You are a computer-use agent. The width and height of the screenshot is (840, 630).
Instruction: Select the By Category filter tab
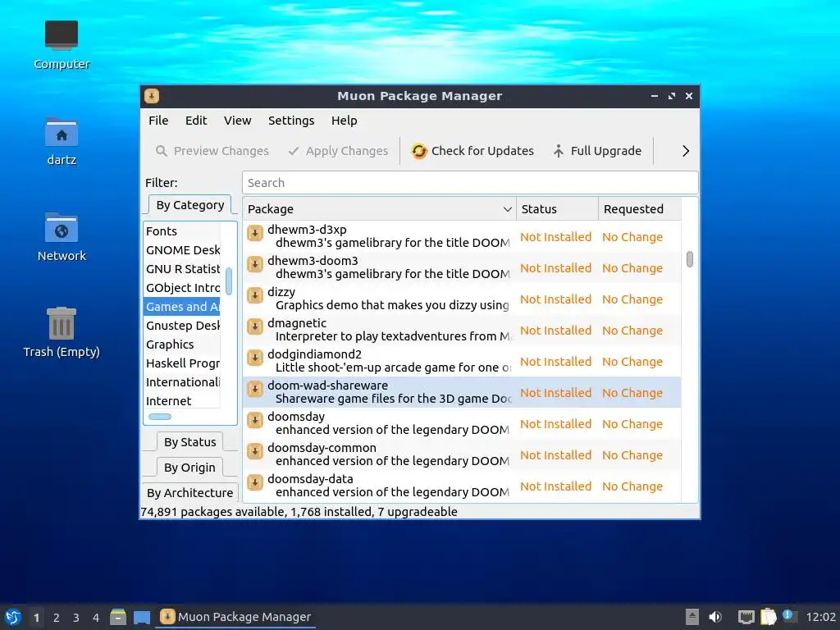click(190, 205)
